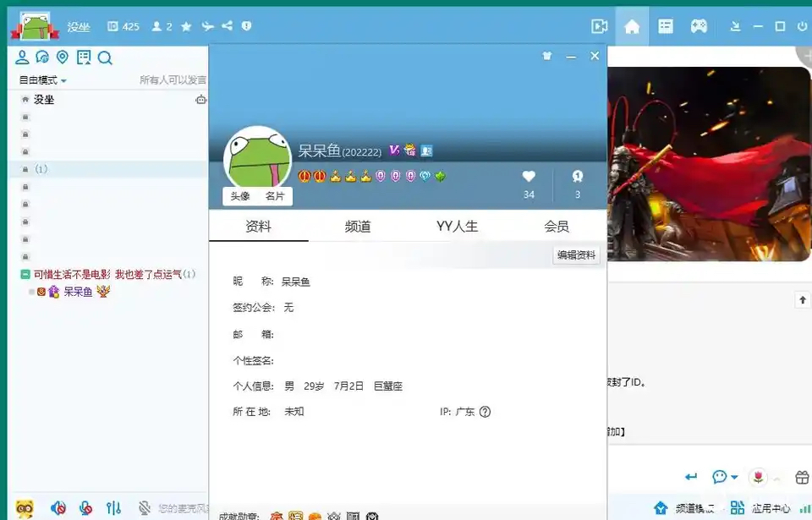Switch to the 频道 tab

tap(358, 227)
